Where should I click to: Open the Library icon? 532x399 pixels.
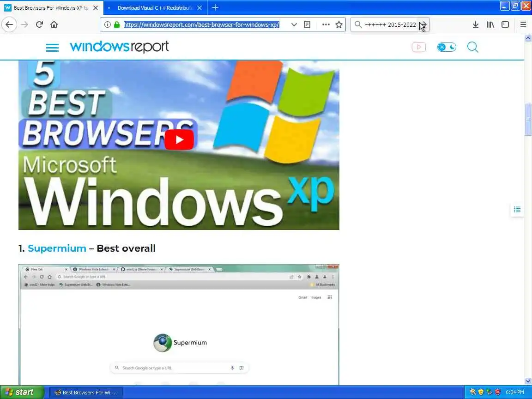pos(490,24)
